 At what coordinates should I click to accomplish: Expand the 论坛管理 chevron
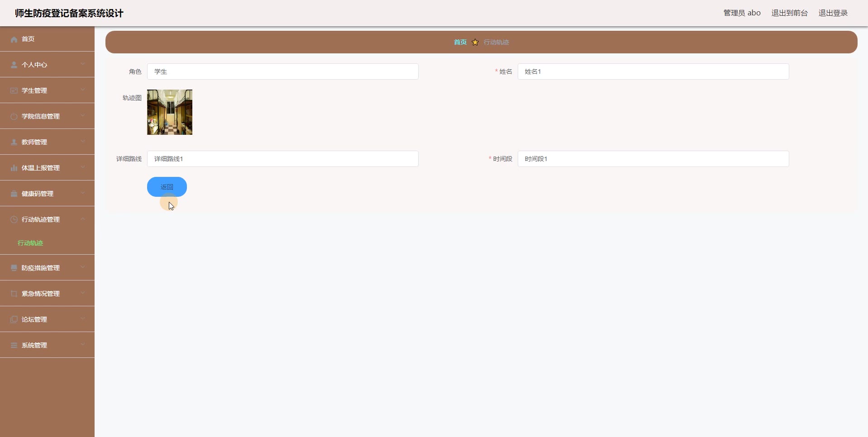click(83, 319)
